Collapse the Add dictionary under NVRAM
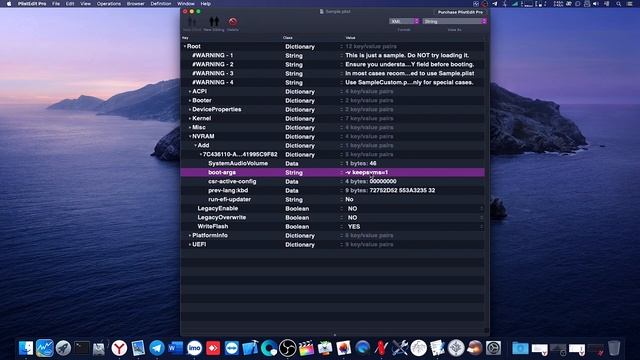The height and width of the screenshot is (360, 640). (195, 145)
